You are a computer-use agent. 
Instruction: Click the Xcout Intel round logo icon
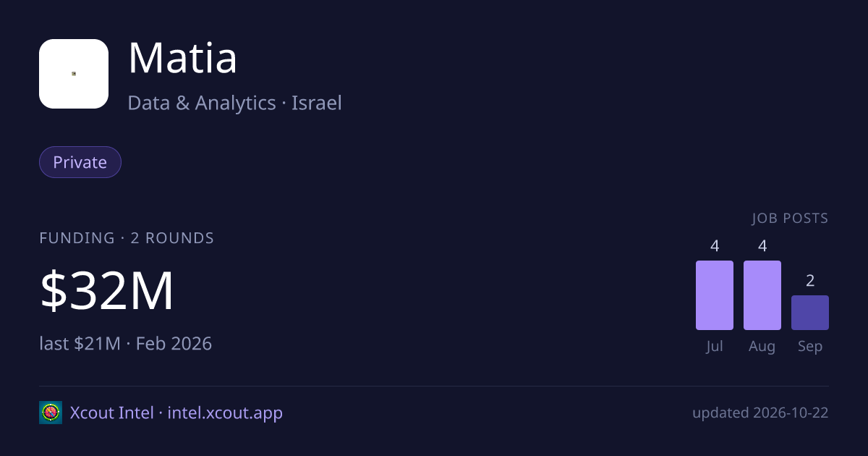click(x=51, y=413)
